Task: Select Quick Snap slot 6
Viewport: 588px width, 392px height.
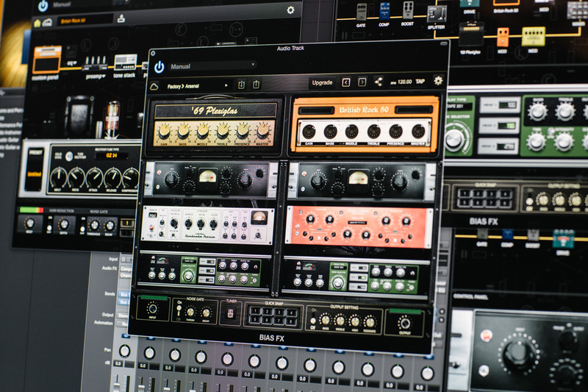Action: click(267, 321)
